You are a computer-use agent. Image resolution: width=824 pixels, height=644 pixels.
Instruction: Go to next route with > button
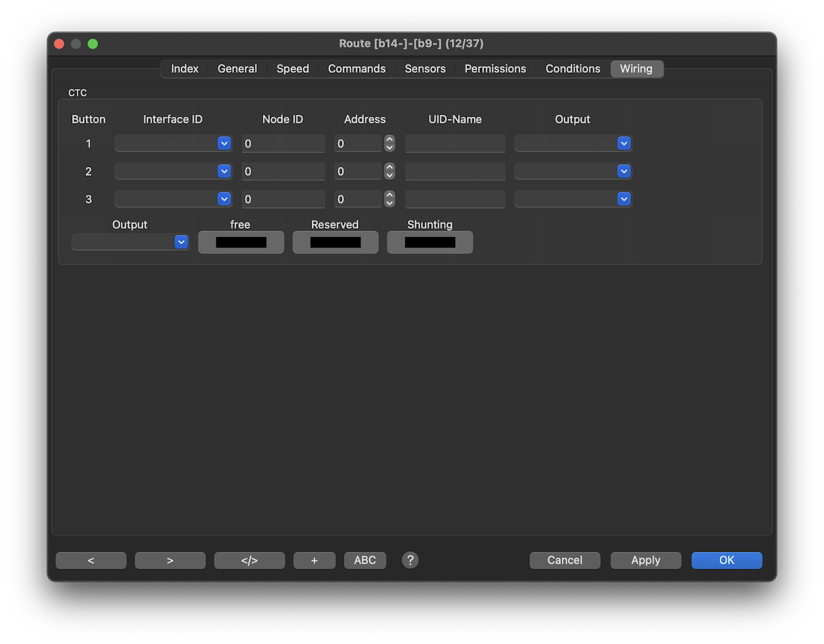pos(170,560)
